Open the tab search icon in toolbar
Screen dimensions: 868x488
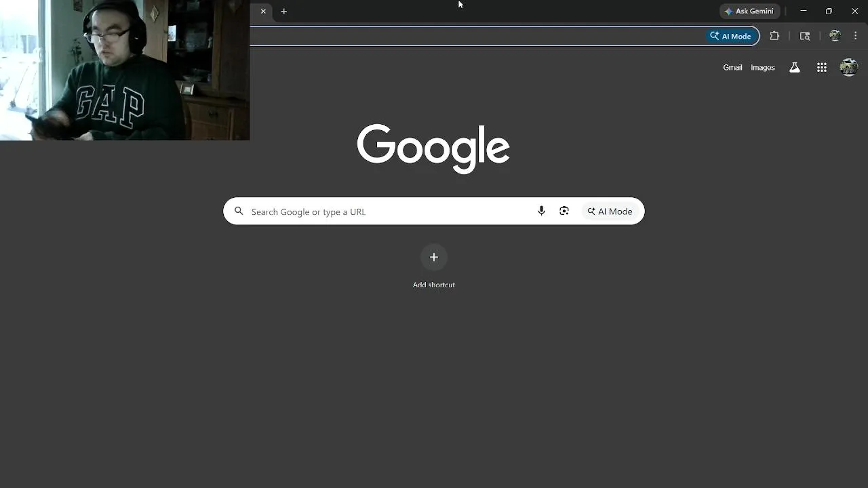tap(805, 36)
